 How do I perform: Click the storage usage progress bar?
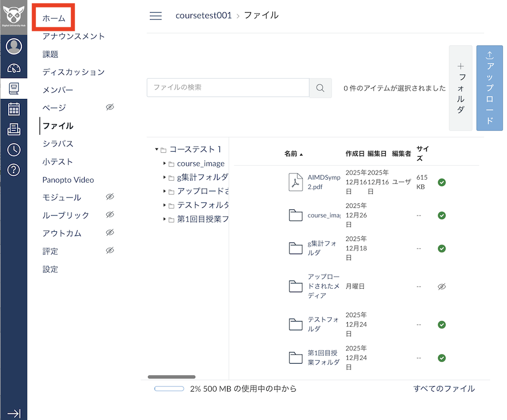[169, 388]
